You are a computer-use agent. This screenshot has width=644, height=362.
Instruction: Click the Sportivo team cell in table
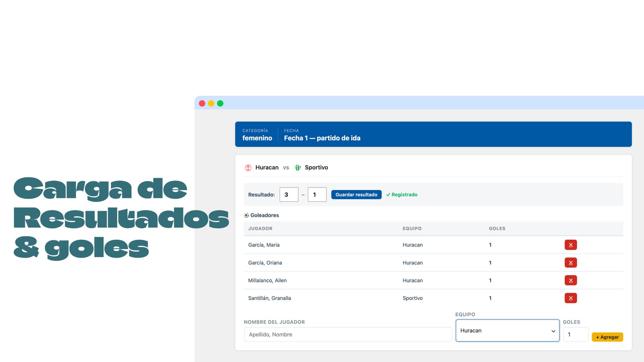[413, 298]
